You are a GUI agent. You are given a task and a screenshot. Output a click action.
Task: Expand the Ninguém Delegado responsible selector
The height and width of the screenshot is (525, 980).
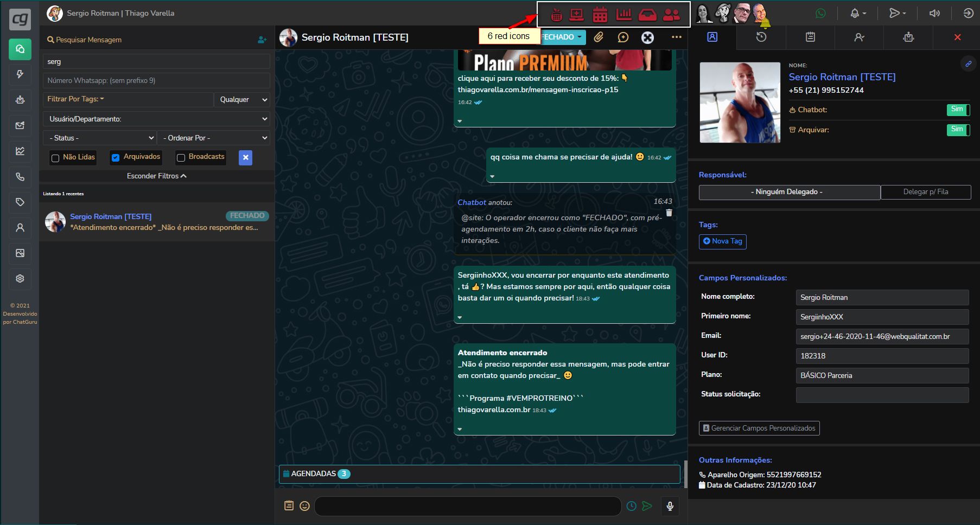(790, 192)
